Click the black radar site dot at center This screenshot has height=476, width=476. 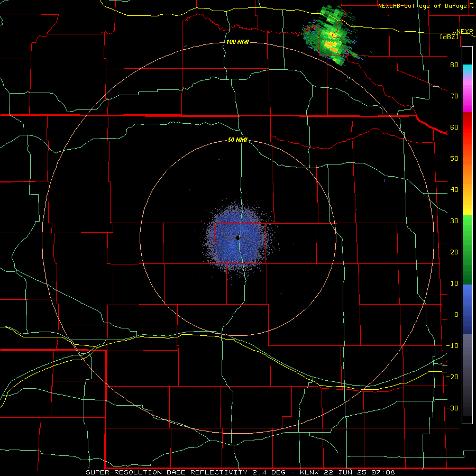pos(237,238)
